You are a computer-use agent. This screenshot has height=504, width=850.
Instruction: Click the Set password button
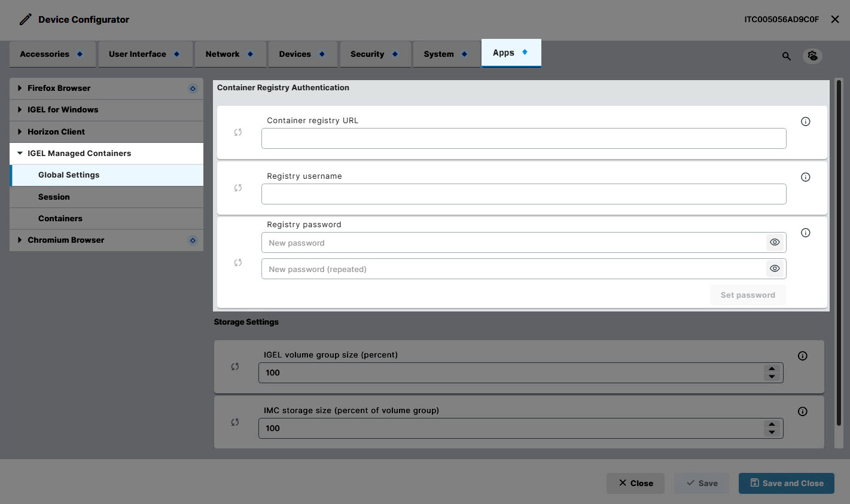748,295
